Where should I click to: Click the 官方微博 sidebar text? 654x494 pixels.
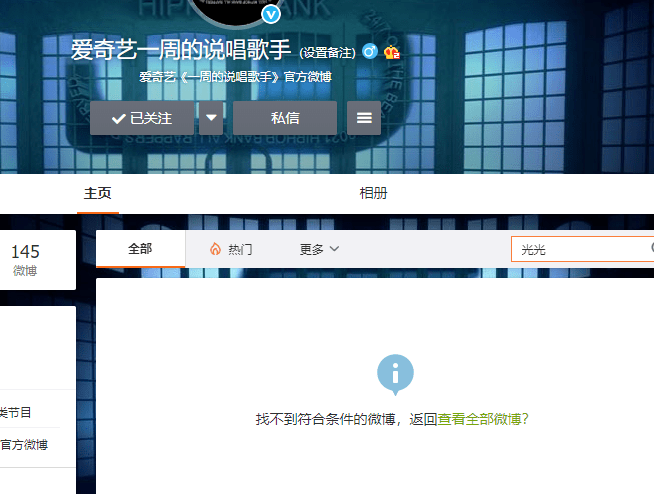point(24,445)
